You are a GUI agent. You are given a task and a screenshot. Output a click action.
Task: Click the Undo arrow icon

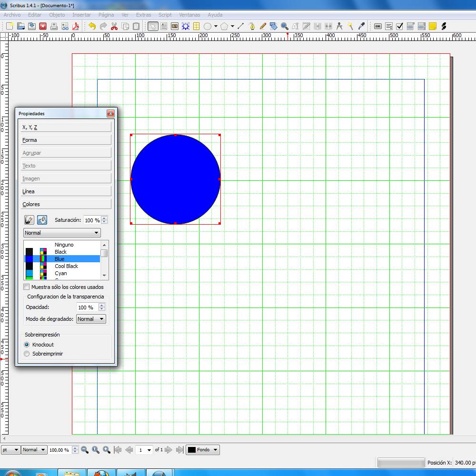coord(92,26)
